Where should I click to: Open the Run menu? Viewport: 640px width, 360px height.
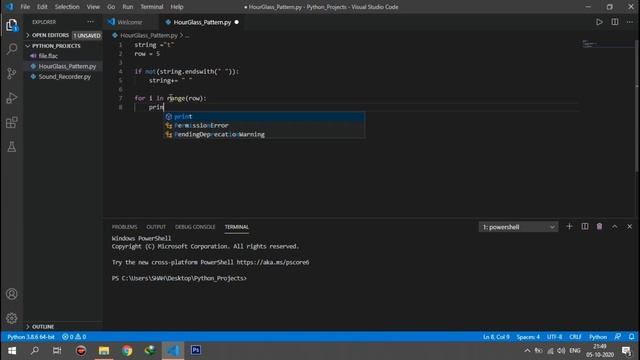tap(128, 7)
